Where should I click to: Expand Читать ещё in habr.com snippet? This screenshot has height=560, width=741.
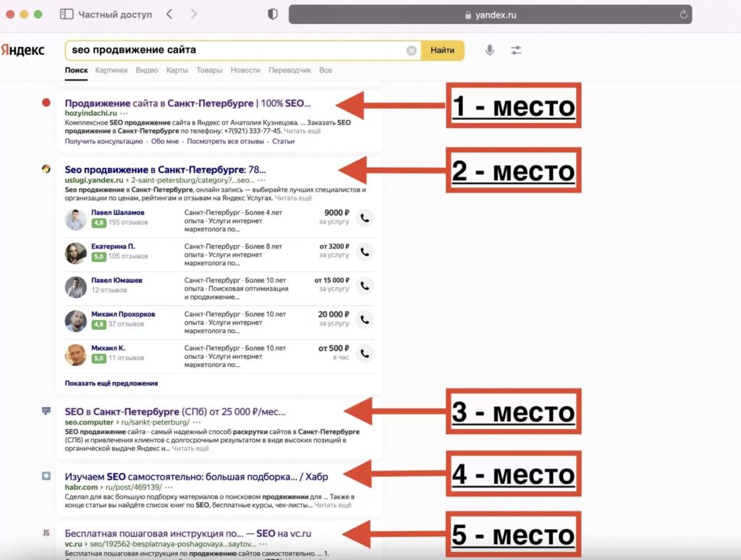click(333, 505)
